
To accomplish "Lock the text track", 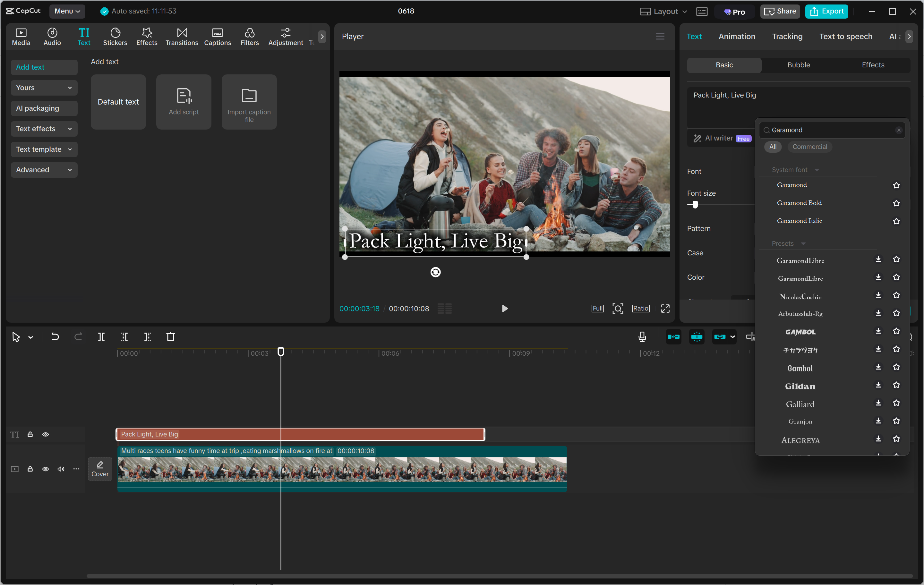I will (x=30, y=434).
